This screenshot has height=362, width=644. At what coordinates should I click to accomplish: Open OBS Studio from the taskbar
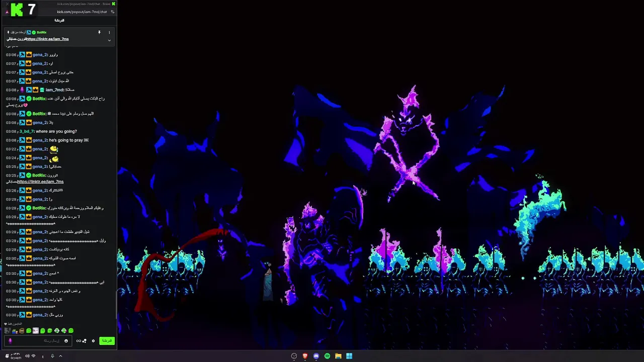pyautogui.click(x=294, y=356)
